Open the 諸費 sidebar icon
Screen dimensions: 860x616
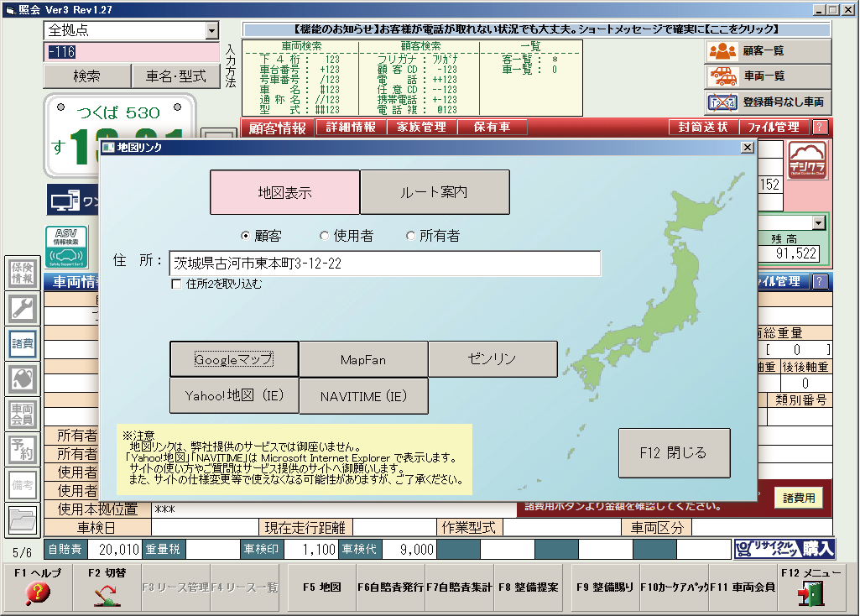[23, 344]
